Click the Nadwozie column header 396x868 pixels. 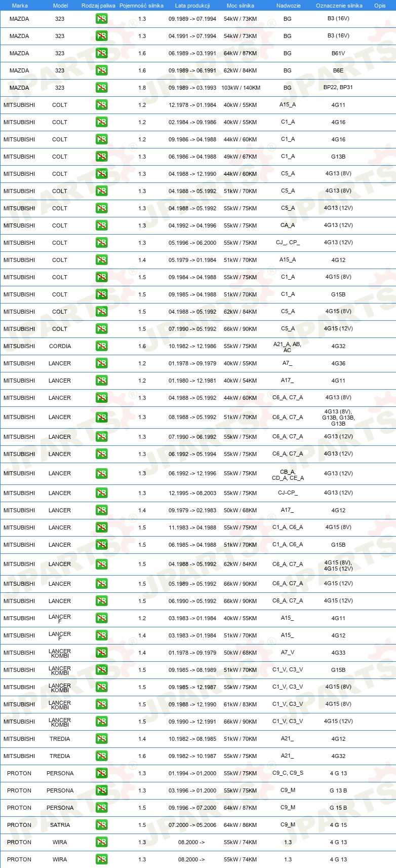pyautogui.click(x=289, y=6)
